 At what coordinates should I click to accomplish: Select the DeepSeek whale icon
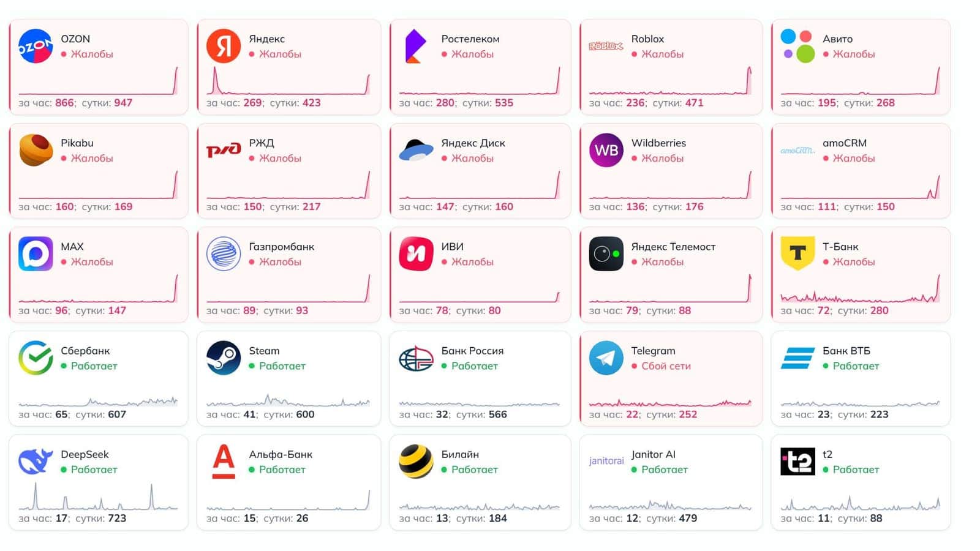(36, 461)
